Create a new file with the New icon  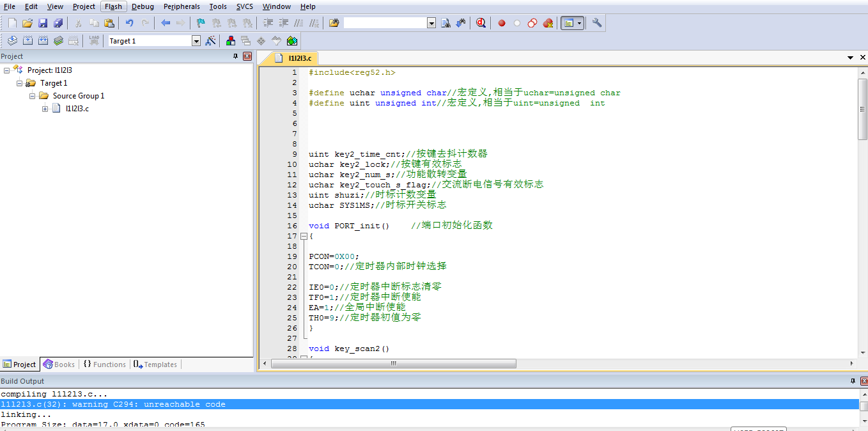tap(12, 23)
